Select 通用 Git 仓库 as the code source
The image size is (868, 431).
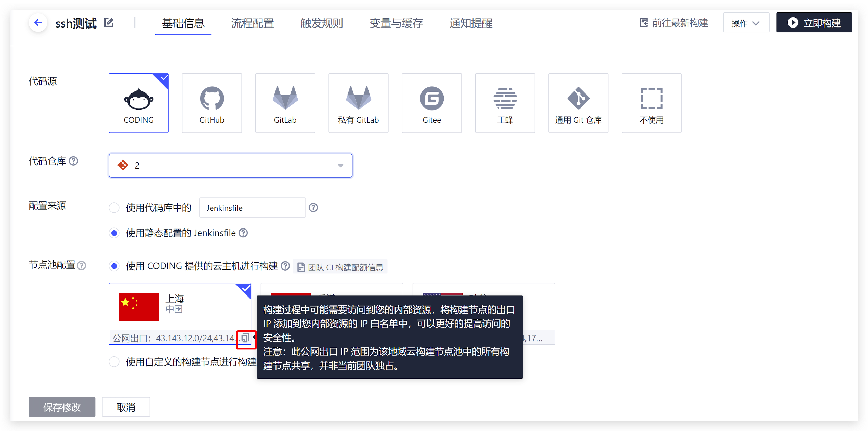tap(578, 103)
